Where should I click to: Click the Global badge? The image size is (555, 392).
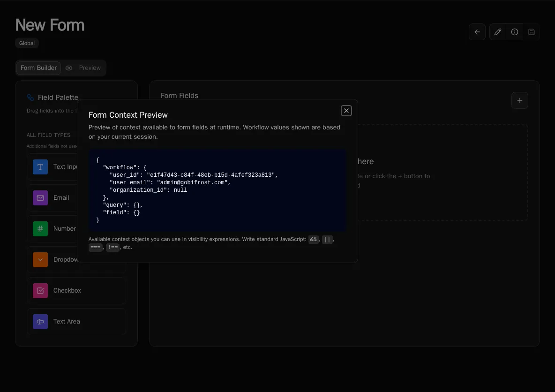[27, 43]
